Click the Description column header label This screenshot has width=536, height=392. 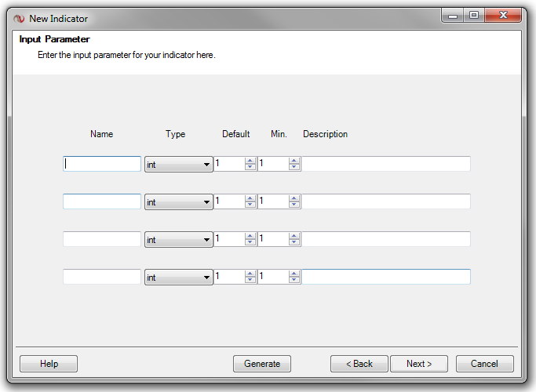point(325,134)
